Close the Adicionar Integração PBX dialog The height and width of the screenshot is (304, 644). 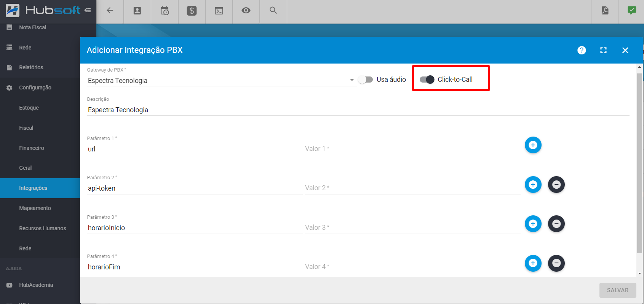point(625,50)
